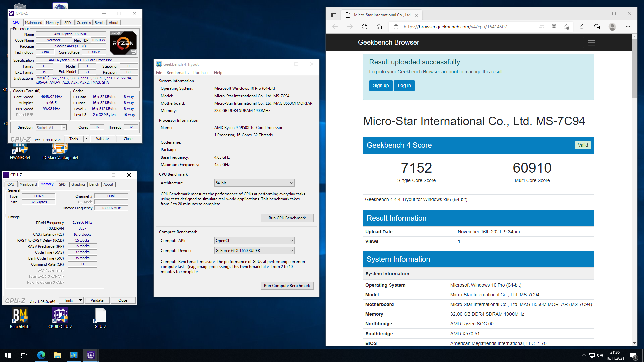The height and width of the screenshot is (362, 644).
Task: Click the Geekbench Browser site title
Action: pyautogui.click(x=388, y=43)
